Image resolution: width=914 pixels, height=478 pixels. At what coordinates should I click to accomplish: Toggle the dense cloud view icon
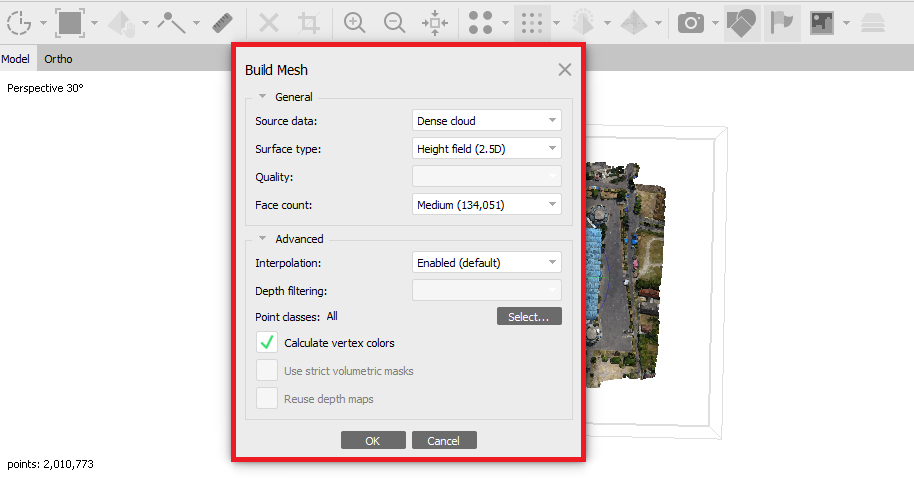click(532, 23)
